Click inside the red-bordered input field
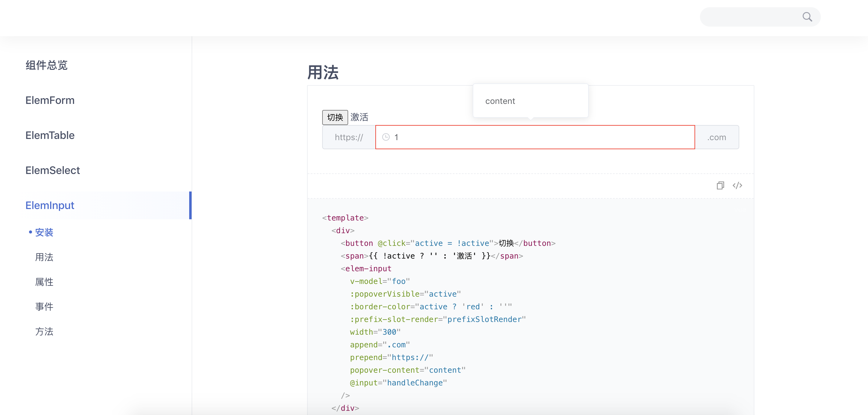 (535, 137)
